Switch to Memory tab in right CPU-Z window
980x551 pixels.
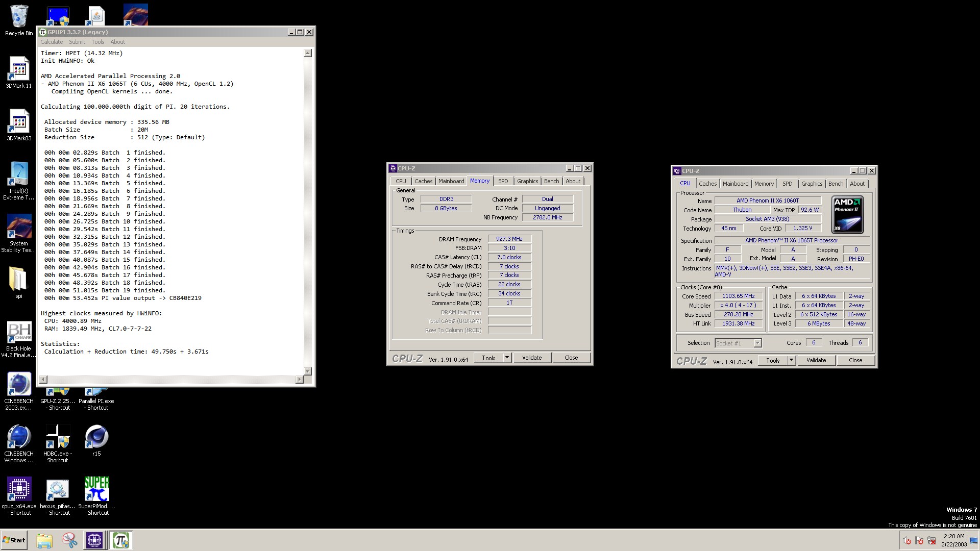(764, 184)
